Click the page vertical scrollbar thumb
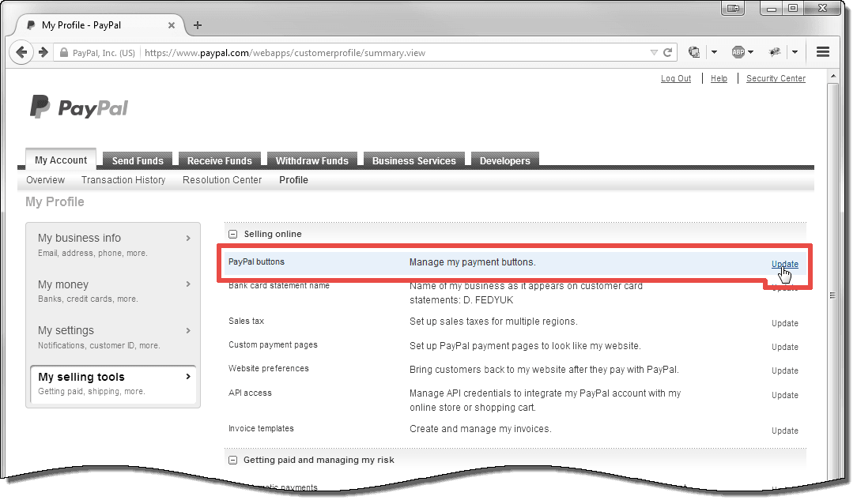 tap(832, 295)
